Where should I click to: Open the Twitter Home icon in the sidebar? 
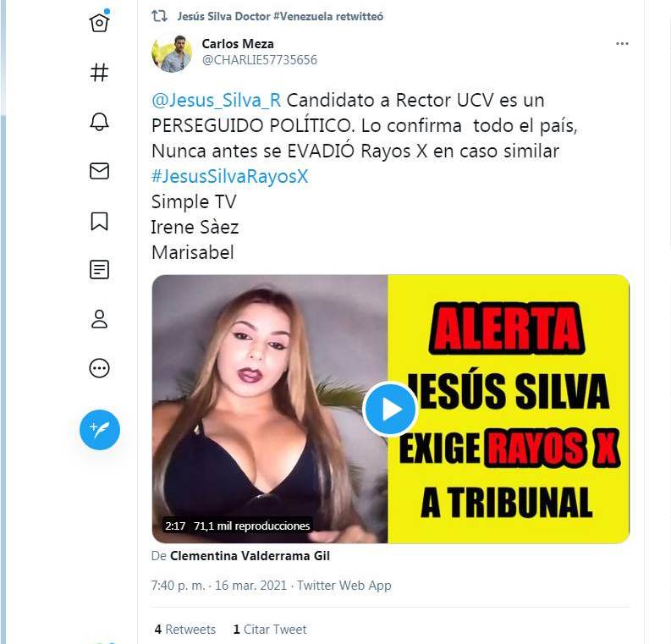(x=99, y=22)
